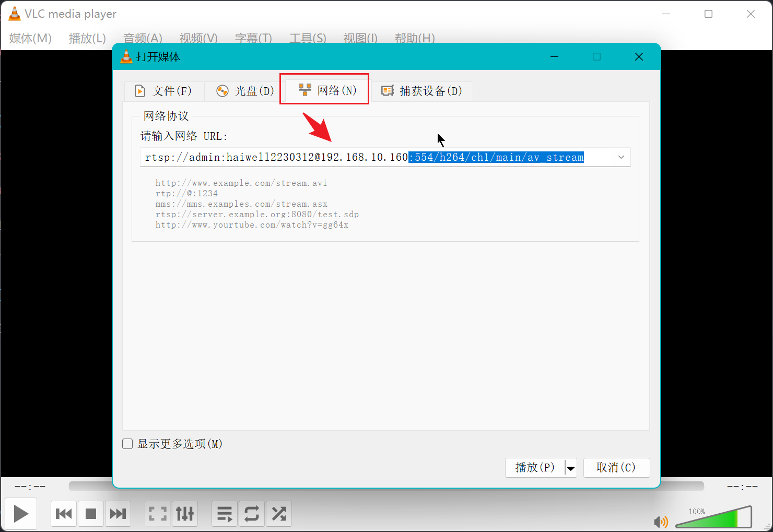Start playback with the play button
This screenshot has height=532, width=773.
click(x=21, y=514)
